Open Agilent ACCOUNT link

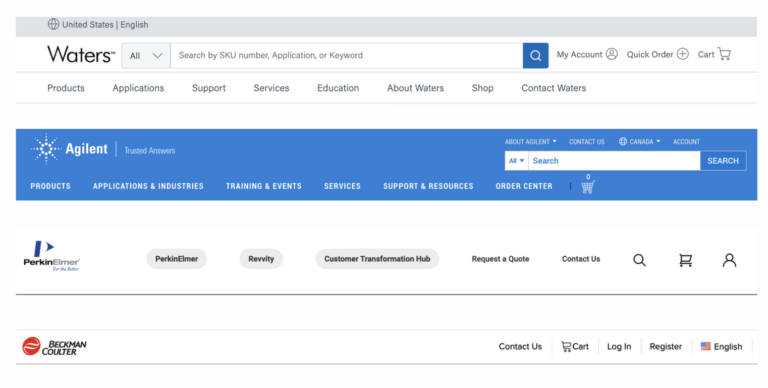point(686,142)
